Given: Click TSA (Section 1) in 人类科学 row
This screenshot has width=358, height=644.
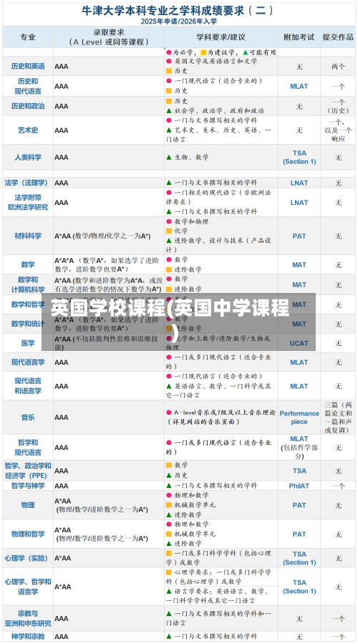Looking at the screenshot, I should pos(299,158).
